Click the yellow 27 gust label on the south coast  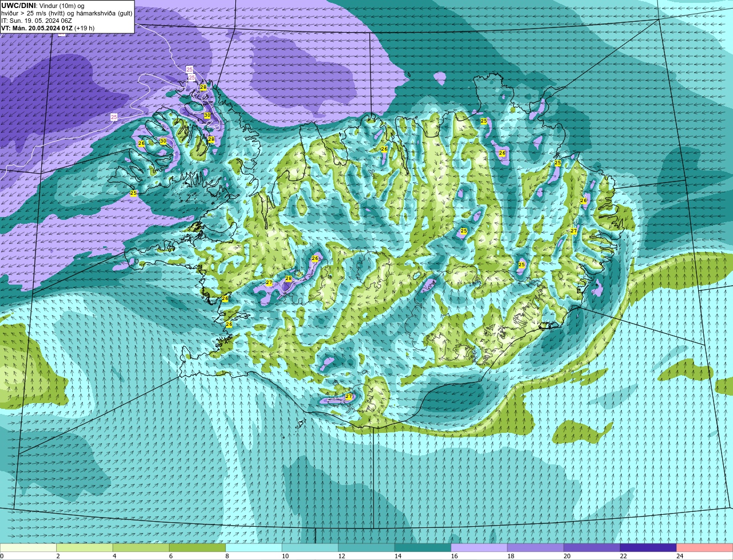349,396
